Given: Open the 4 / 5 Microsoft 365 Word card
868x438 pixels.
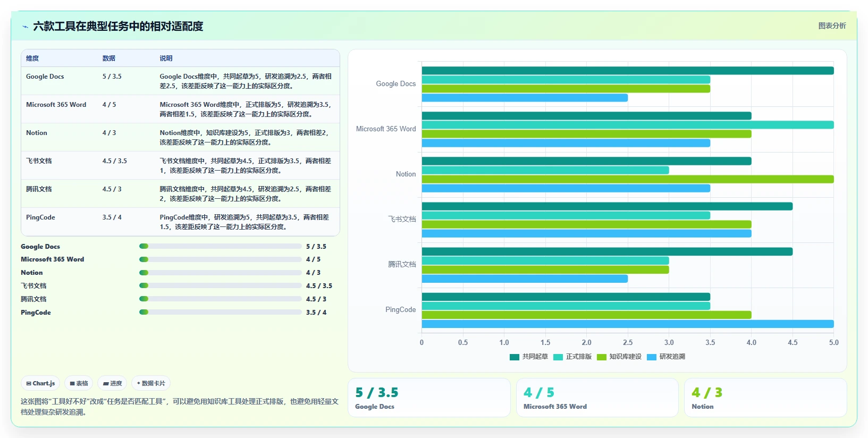Looking at the screenshot, I should pos(597,398).
